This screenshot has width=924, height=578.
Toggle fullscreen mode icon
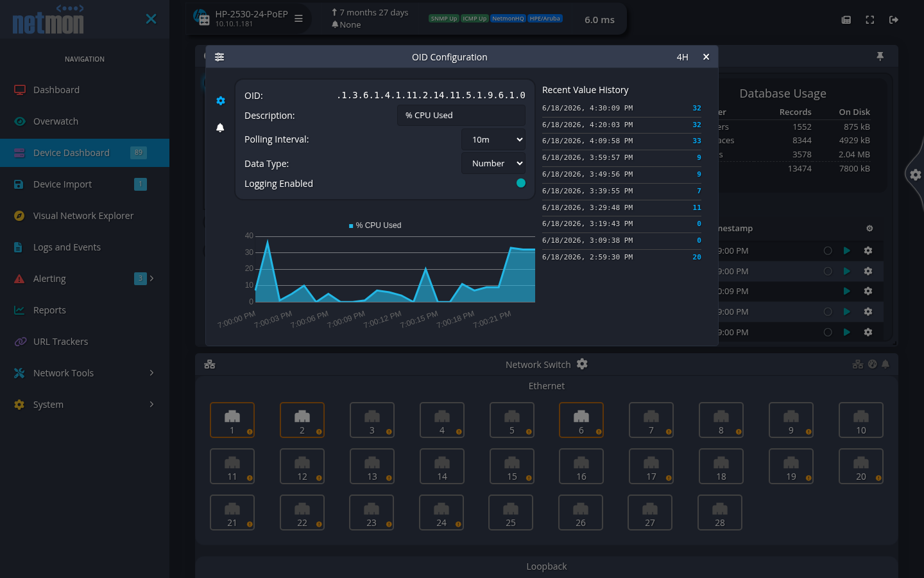pyautogui.click(x=870, y=20)
